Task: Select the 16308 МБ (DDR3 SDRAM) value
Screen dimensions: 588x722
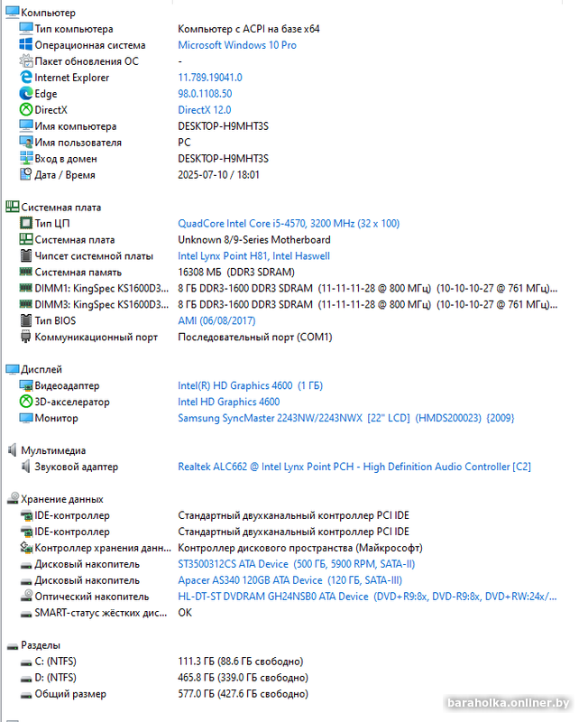Action: coord(236,272)
